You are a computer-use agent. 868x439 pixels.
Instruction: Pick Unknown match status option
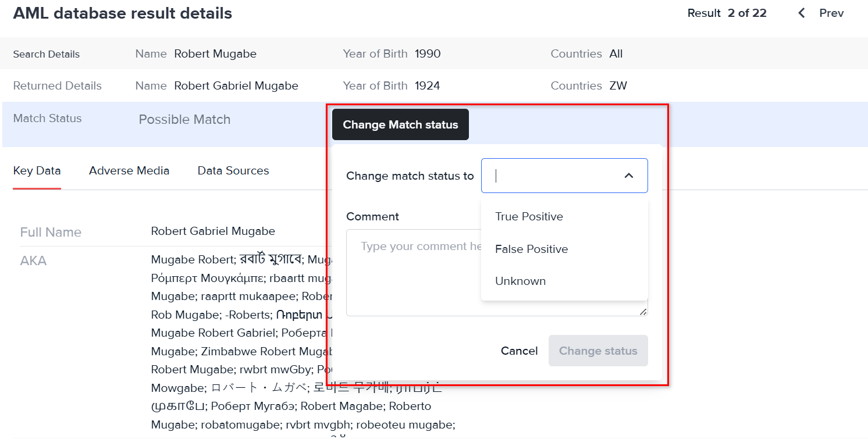[x=520, y=281]
